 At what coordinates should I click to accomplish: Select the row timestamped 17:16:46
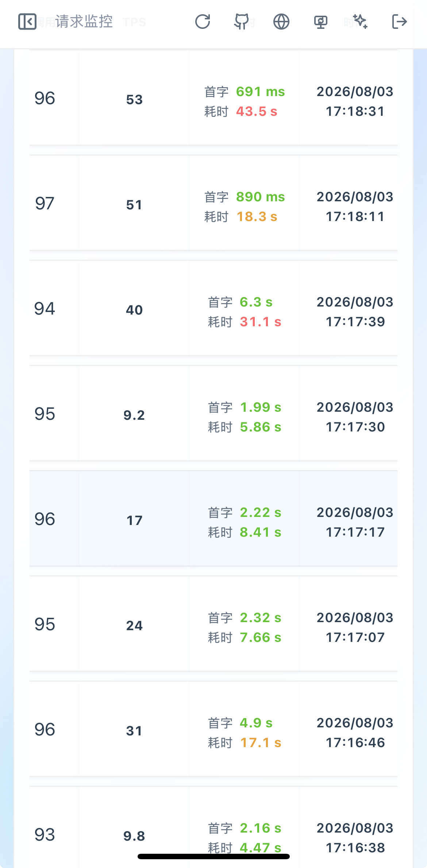[x=213, y=729]
